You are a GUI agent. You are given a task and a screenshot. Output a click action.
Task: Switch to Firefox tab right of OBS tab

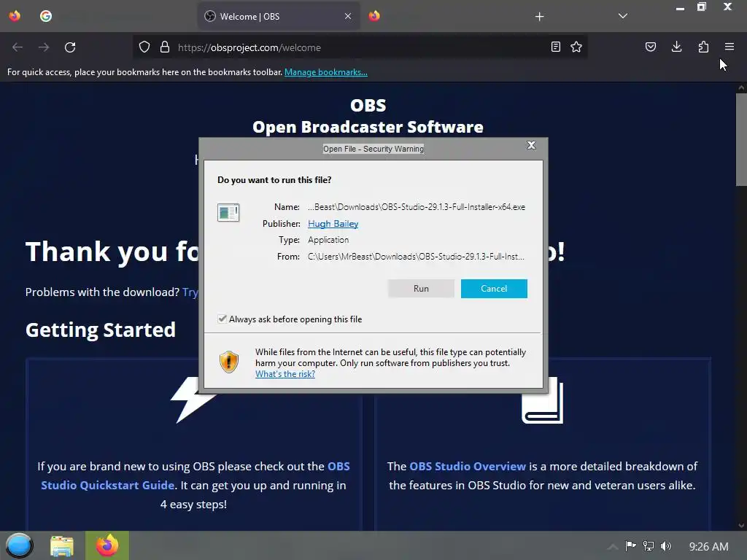[x=374, y=16]
